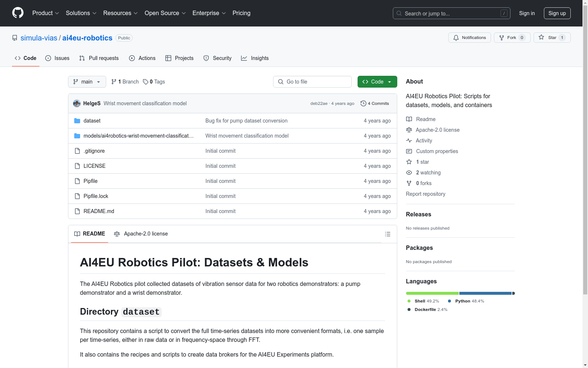Click the GitHub logo icon
The width and height of the screenshot is (588, 368).
(18, 13)
